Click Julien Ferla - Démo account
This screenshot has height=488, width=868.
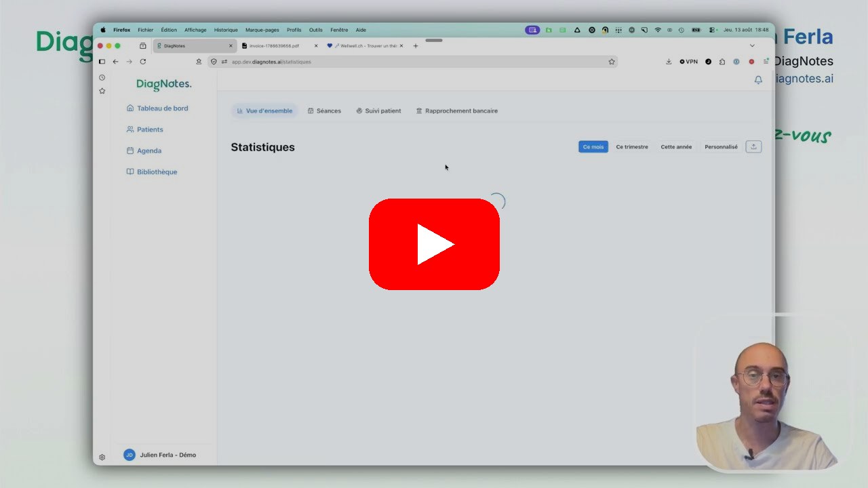160,455
